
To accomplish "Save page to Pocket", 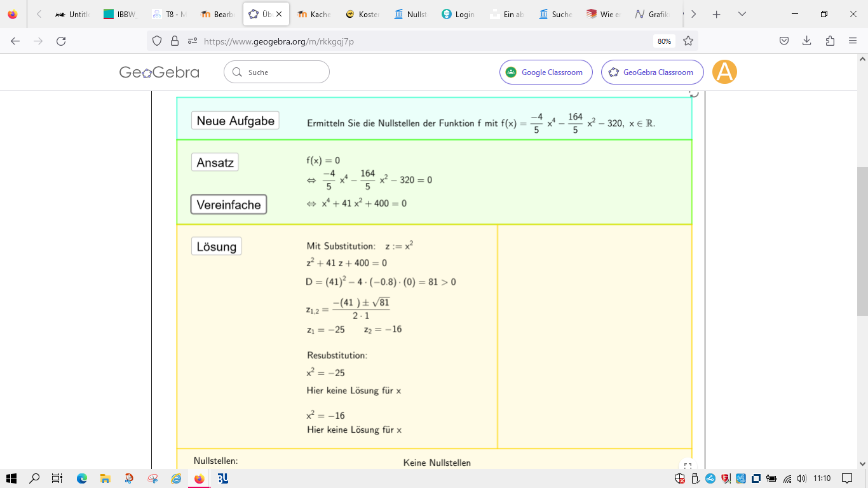I will (x=784, y=41).
